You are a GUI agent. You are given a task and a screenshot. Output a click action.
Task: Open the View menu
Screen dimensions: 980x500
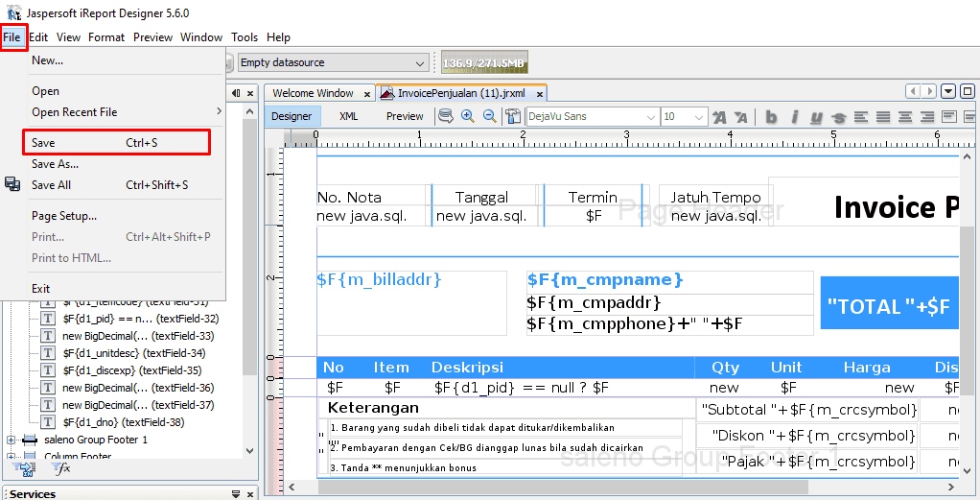[x=68, y=36]
